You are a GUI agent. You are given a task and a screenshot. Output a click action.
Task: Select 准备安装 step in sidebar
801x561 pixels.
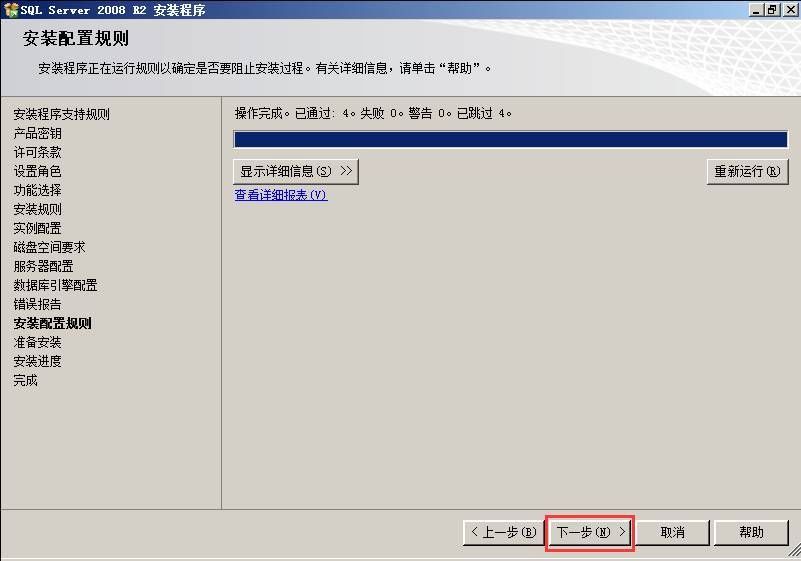(x=37, y=342)
